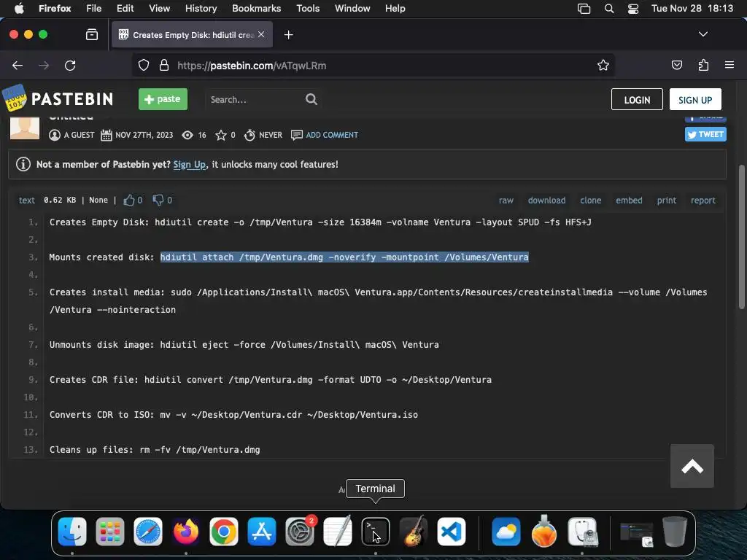Close the Creates Empty Disk tab
Image resolution: width=747 pixels, height=560 pixels.
[x=261, y=34]
